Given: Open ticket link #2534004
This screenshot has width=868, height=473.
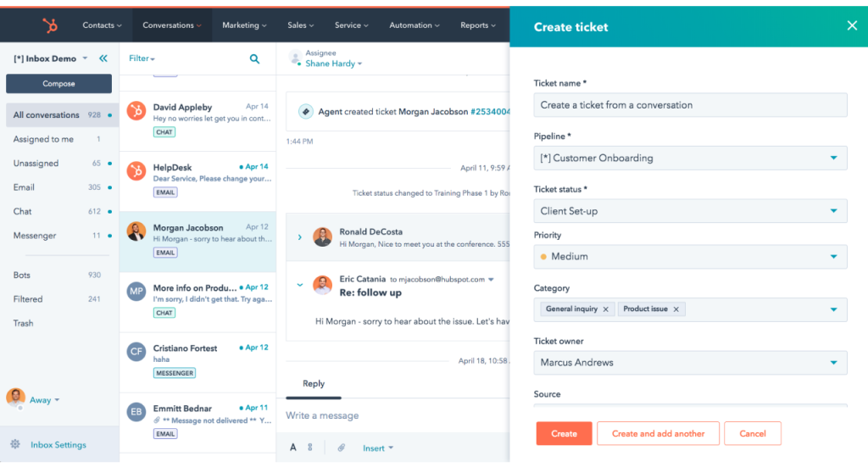Looking at the screenshot, I should point(489,112).
